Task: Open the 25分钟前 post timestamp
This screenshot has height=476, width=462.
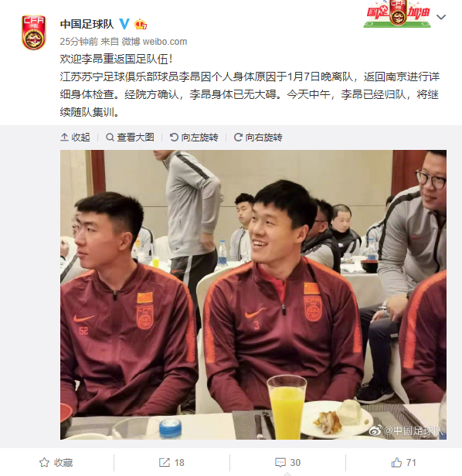Action: 79,42
